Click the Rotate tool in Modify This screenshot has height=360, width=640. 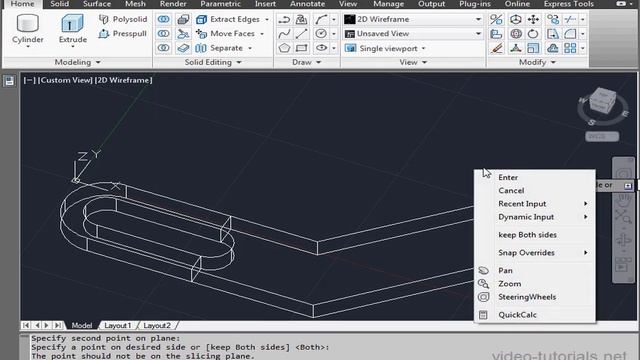(x=533, y=33)
